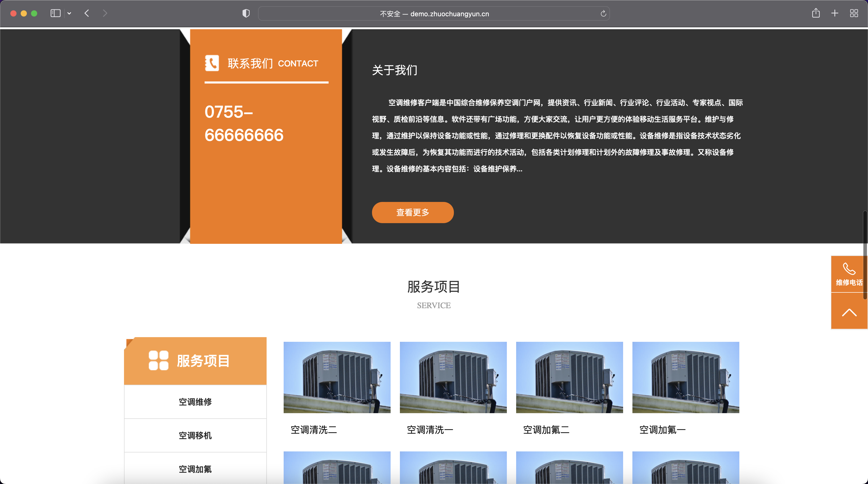Click the 查看更多 button
The width and height of the screenshot is (868, 484).
(413, 213)
